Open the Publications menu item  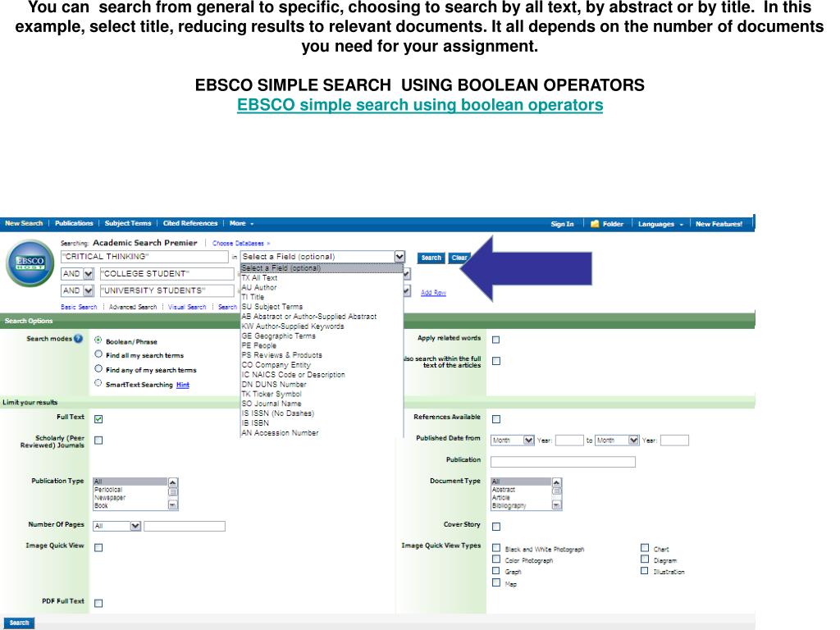(x=74, y=223)
